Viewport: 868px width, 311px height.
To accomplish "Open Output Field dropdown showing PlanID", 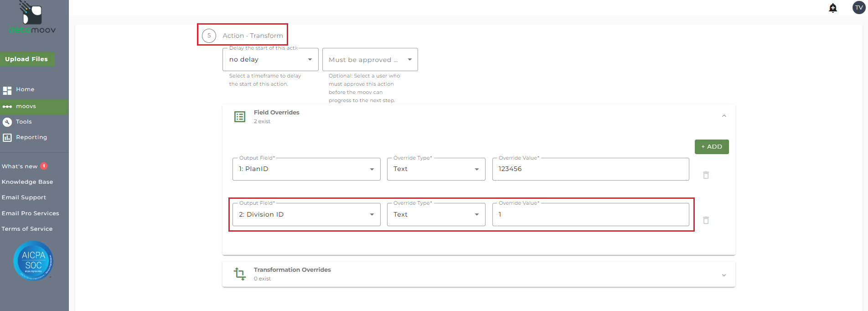I will pyautogui.click(x=306, y=169).
